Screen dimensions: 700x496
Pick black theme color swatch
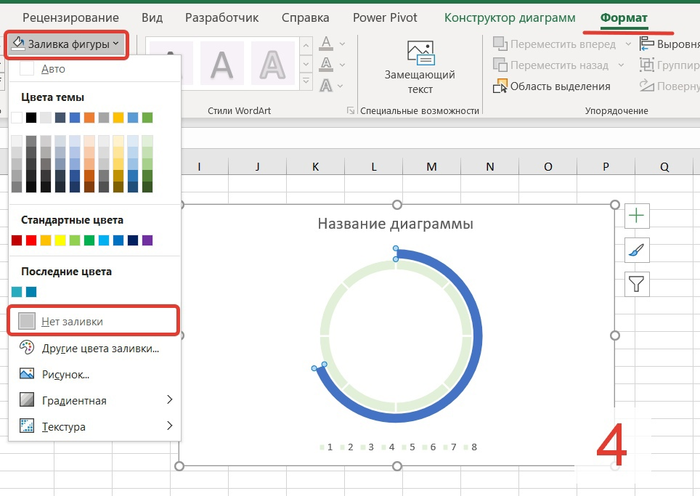(31, 118)
